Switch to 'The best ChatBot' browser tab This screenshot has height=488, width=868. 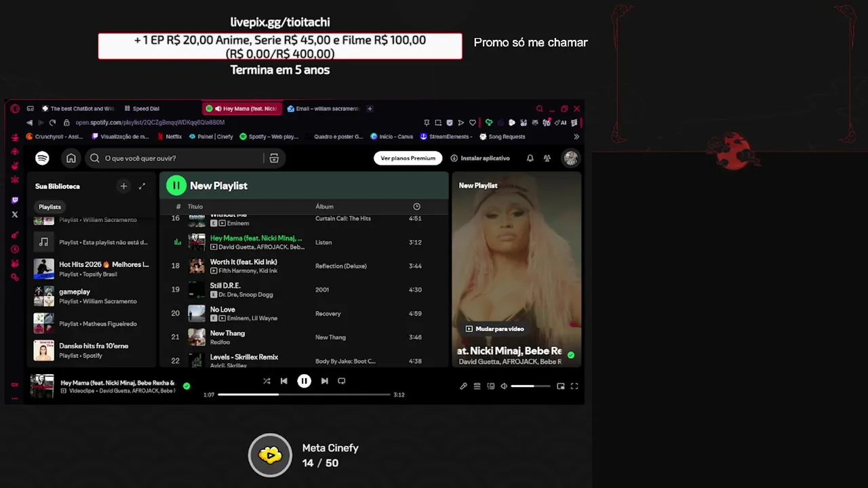pyautogui.click(x=78, y=108)
